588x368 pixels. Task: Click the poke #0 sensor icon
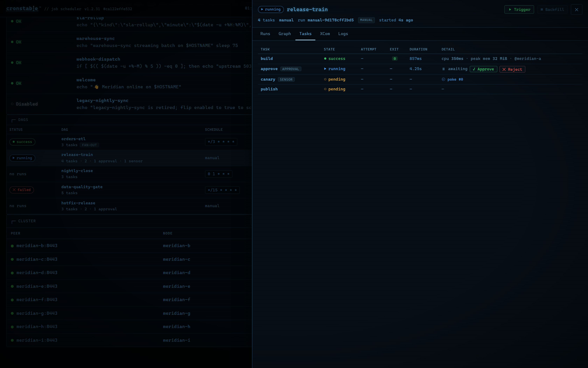pos(443,79)
